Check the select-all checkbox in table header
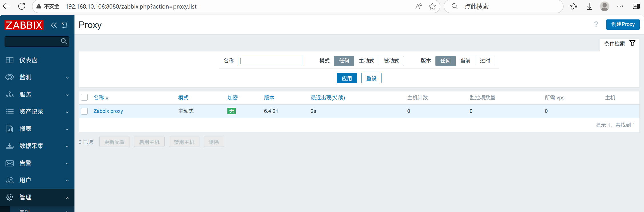This screenshot has height=212, width=644. [84, 97]
